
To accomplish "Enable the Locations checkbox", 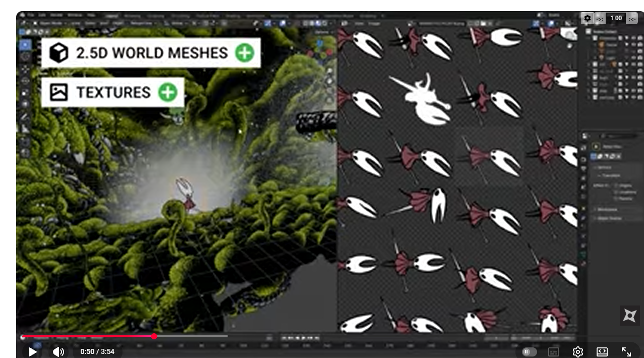I will [616, 192].
